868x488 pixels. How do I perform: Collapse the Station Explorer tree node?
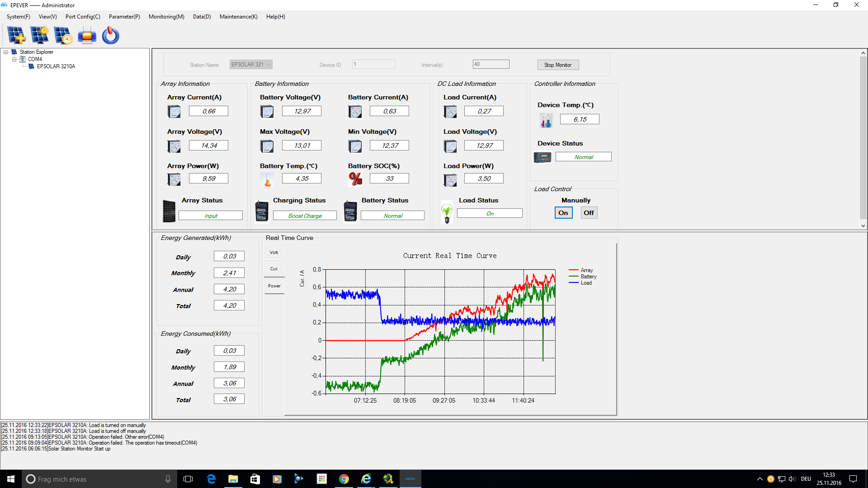(x=6, y=52)
